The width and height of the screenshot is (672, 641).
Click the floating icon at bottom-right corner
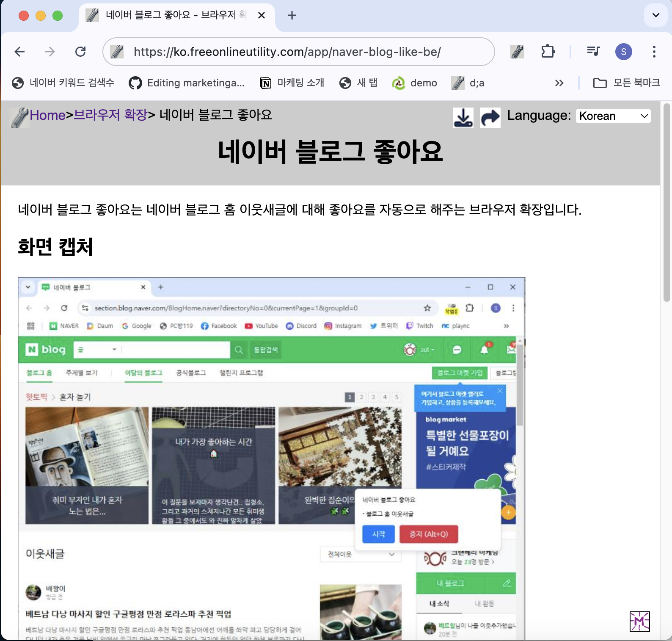639,621
